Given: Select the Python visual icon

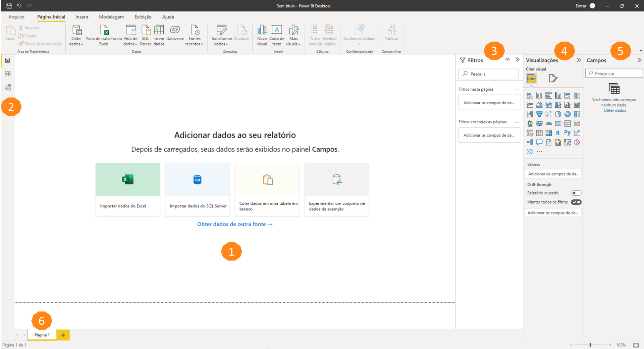Looking at the screenshot, I should 568,133.
